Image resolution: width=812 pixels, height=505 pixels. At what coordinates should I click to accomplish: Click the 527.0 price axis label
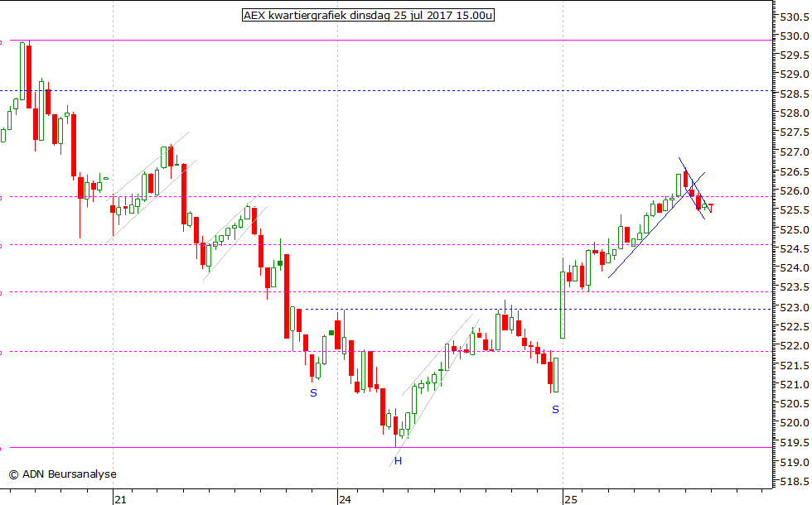point(795,152)
